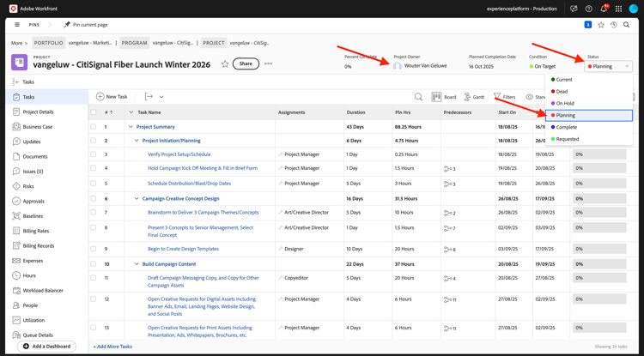Open Baselines section

tap(33, 215)
